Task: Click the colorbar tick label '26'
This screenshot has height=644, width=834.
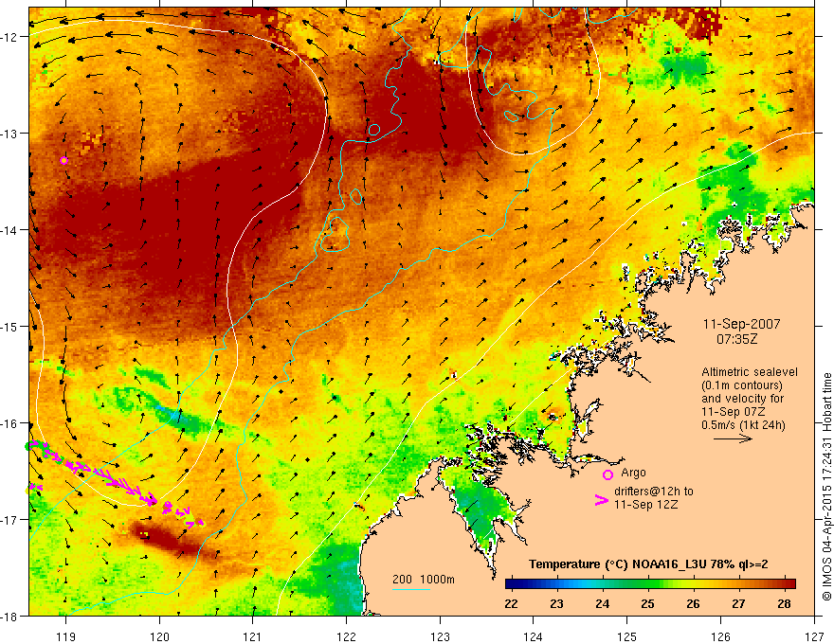Action: [x=693, y=604]
